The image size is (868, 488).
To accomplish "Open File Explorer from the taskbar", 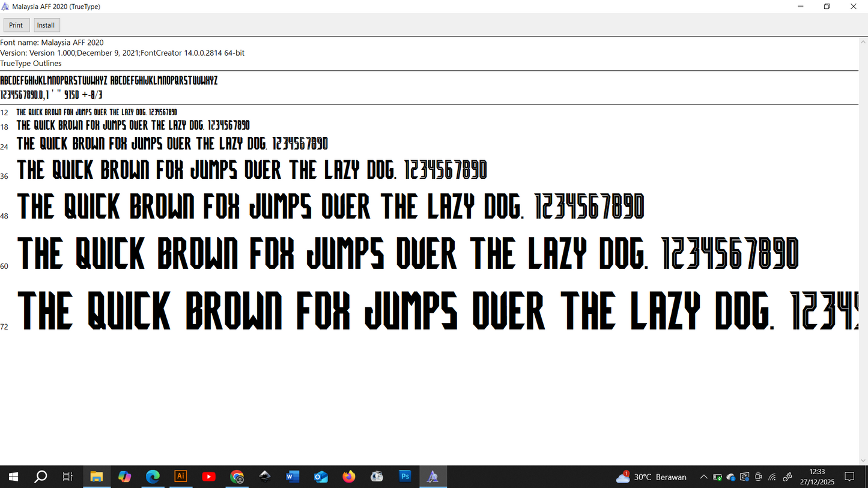I will 97,477.
